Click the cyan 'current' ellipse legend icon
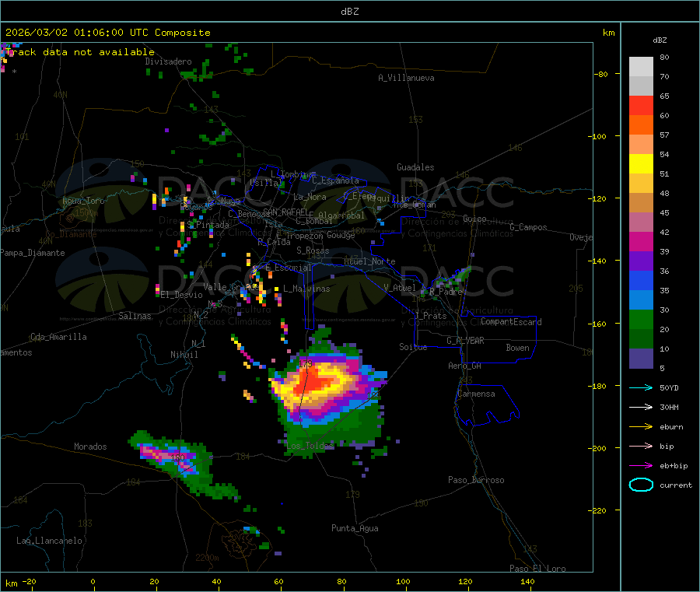 pos(641,485)
